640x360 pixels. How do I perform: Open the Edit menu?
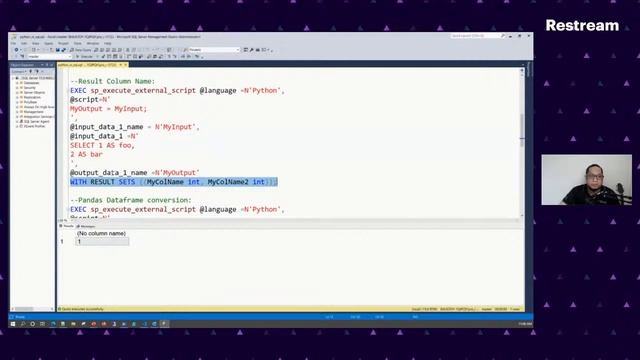[24, 43]
